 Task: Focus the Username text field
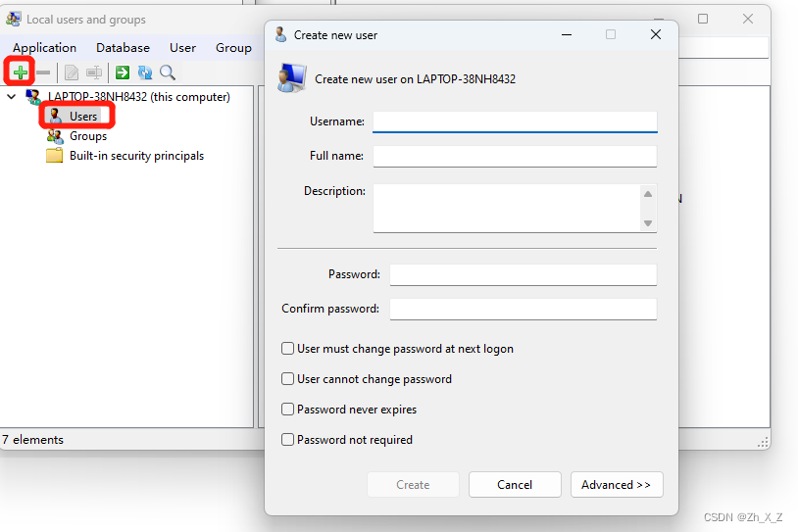(515, 121)
